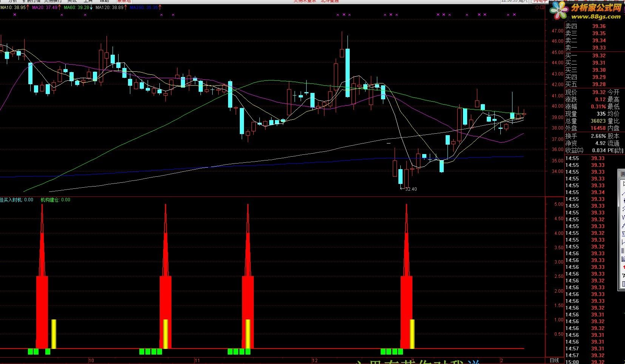Click the month 11 marker on time axis

pos(197,361)
